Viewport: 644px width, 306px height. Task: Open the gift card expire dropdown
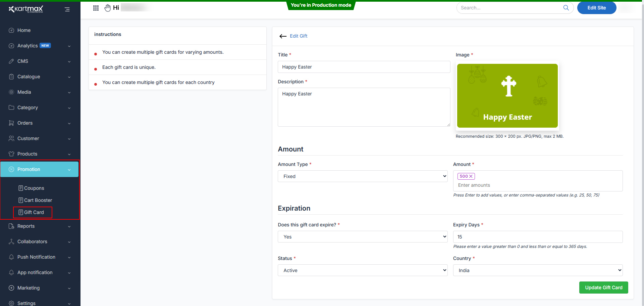click(x=362, y=237)
